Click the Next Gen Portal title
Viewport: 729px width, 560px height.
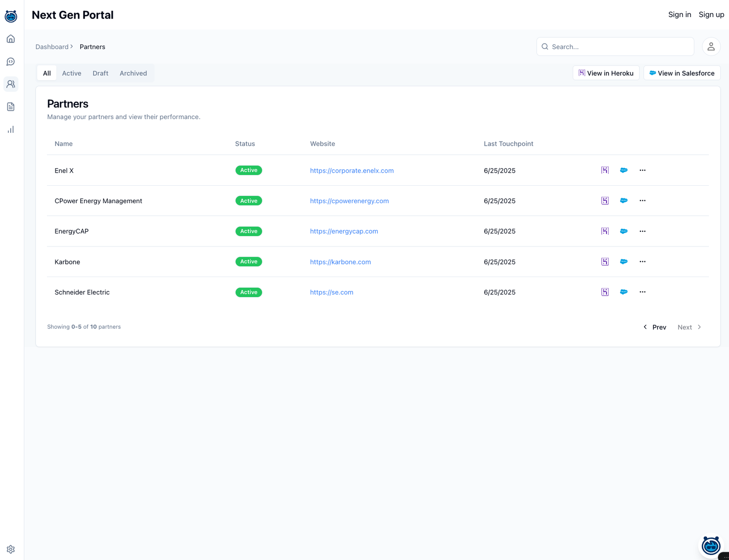tap(72, 15)
